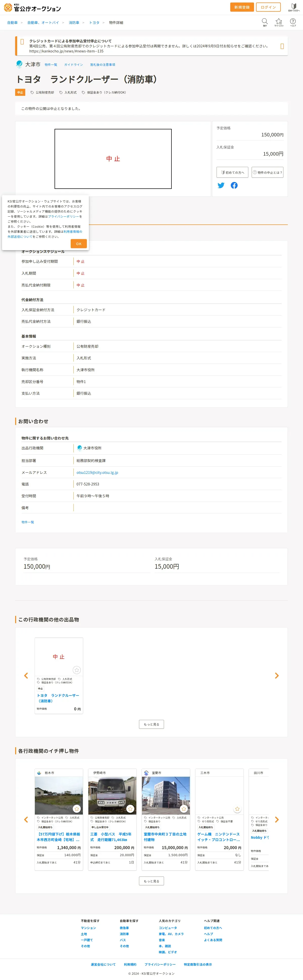Favorite star on 栃木市 property card

pos(77,809)
